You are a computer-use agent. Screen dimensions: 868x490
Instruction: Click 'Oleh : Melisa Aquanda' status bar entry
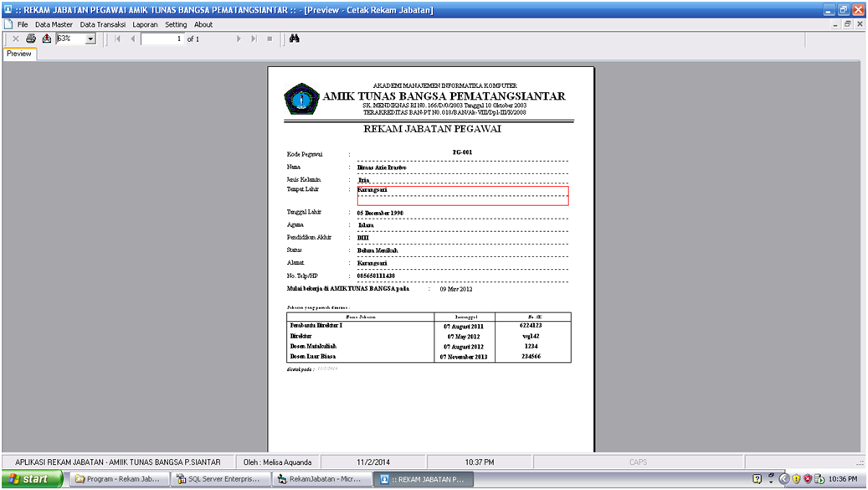(x=277, y=462)
